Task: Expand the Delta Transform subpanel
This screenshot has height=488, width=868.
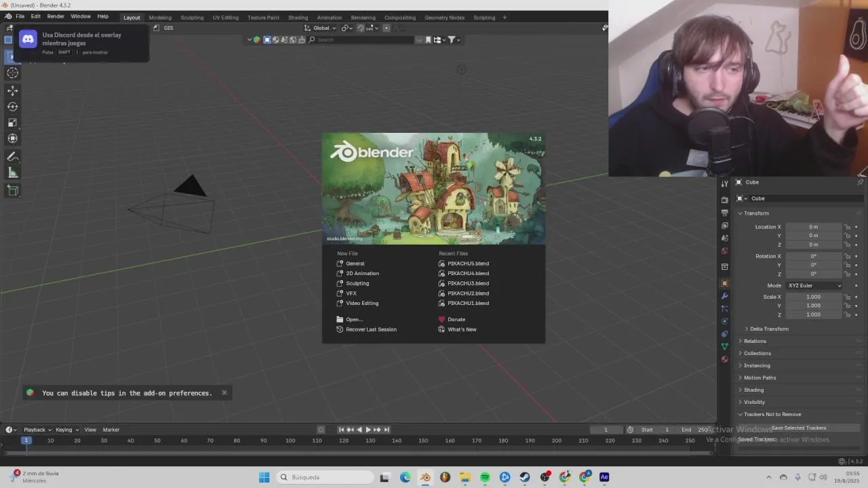Action: [x=769, y=329]
